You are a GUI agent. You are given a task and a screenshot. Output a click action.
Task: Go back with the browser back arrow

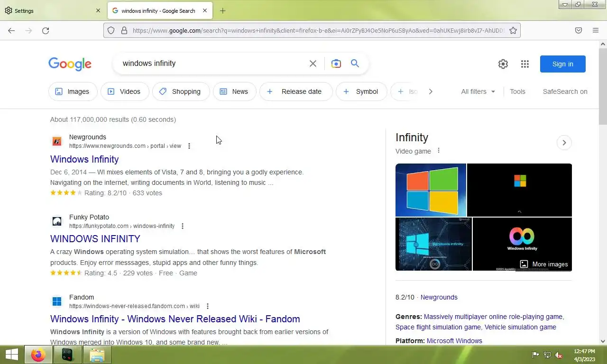coord(11,30)
